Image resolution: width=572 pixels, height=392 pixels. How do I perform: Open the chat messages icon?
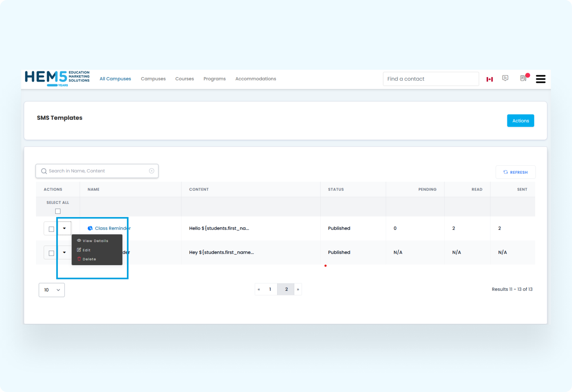click(505, 78)
